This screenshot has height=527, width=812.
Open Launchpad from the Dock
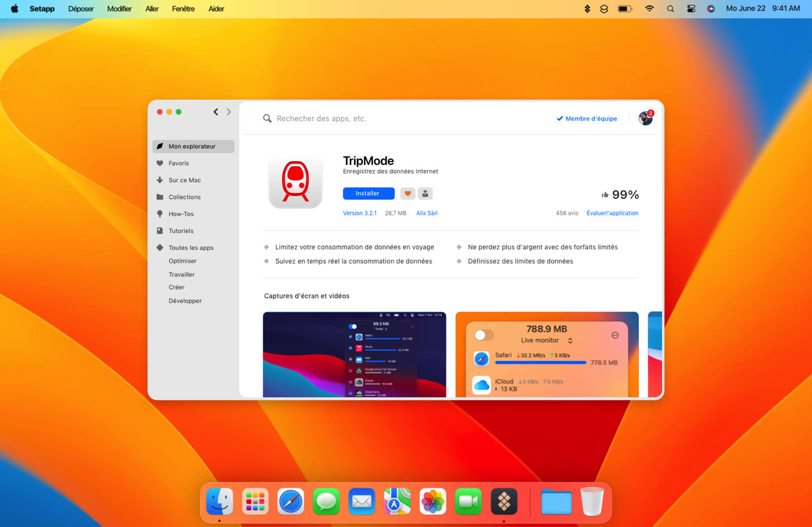click(x=255, y=501)
